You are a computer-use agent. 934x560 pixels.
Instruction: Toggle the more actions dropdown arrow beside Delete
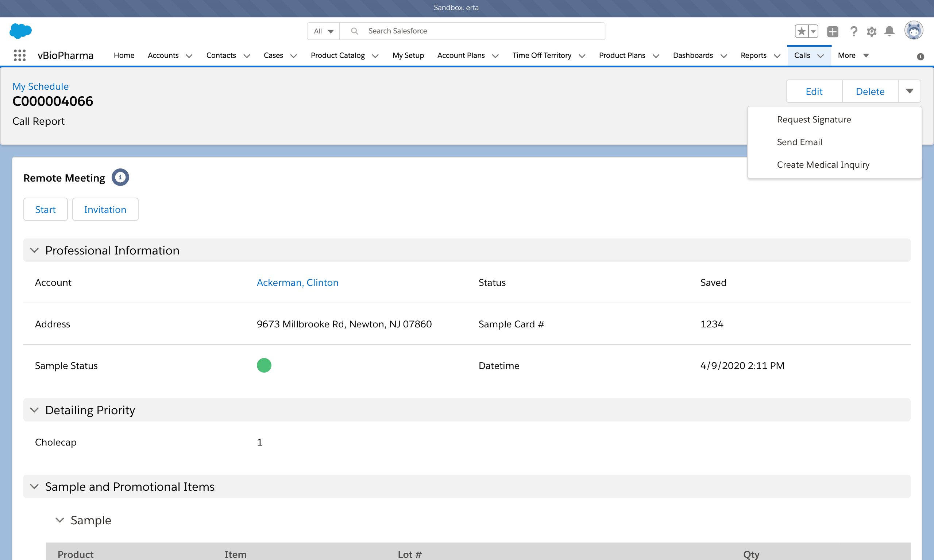click(910, 91)
